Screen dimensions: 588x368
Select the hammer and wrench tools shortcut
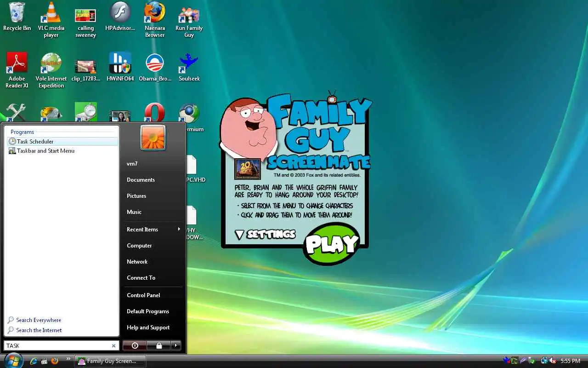(16, 112)
